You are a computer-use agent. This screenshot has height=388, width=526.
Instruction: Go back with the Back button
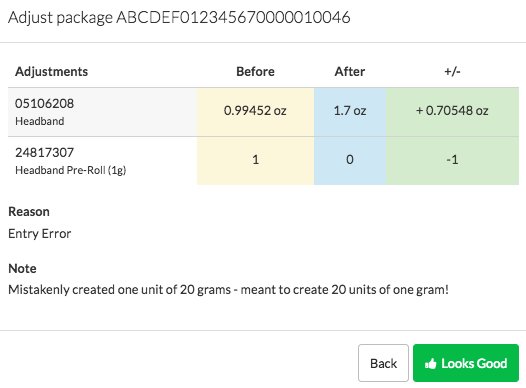tap(383, 363)
